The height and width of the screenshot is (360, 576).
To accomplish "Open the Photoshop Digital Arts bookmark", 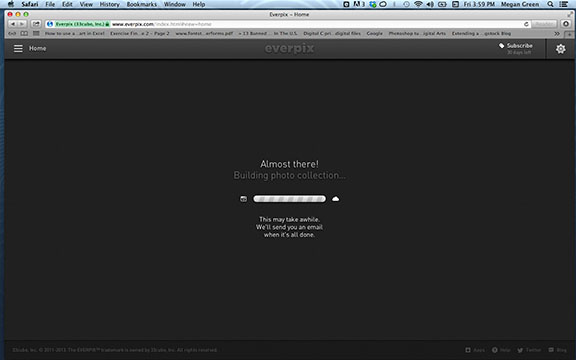I will 417,33.
